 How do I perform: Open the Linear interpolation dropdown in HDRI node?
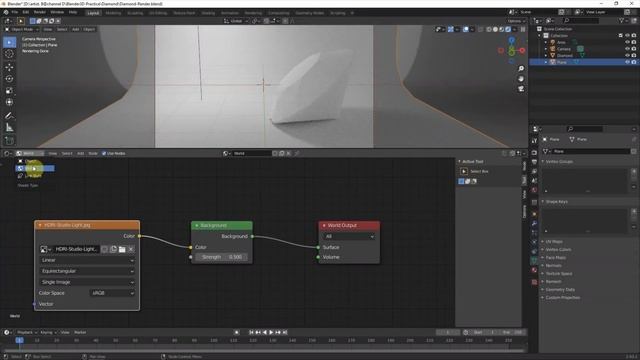(87, 260)
